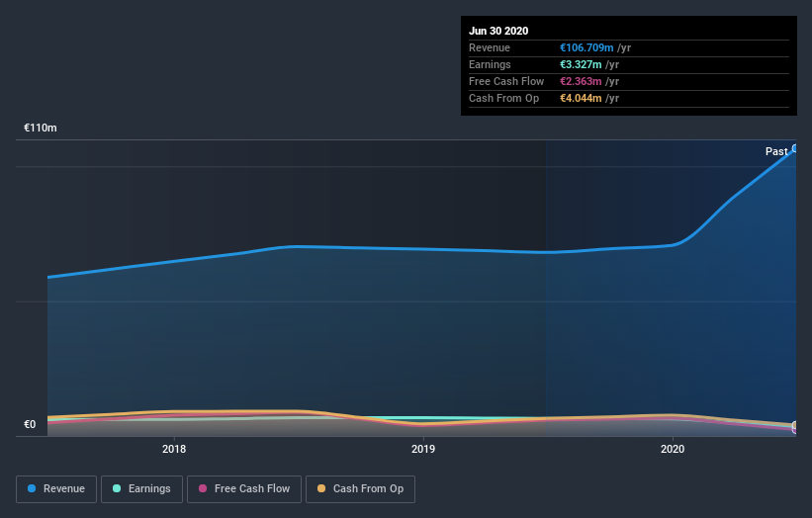Image resolution: width=812 pixels, height=518 pixels.
Task: Click the 2019 x-axis label
Action: (x=423, y=449)
